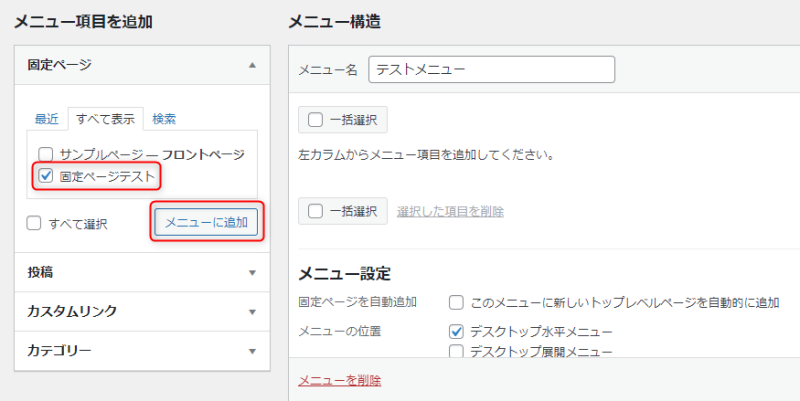Switch to the 最近 tab
The width and height of the screenshot is (800, 401).
tap(46, 119)
